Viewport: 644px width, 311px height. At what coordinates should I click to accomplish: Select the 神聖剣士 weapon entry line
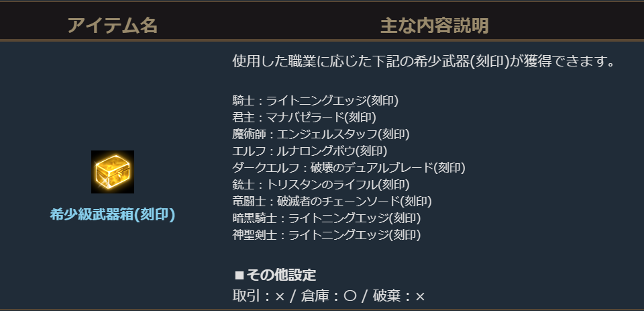click(326, 235)
